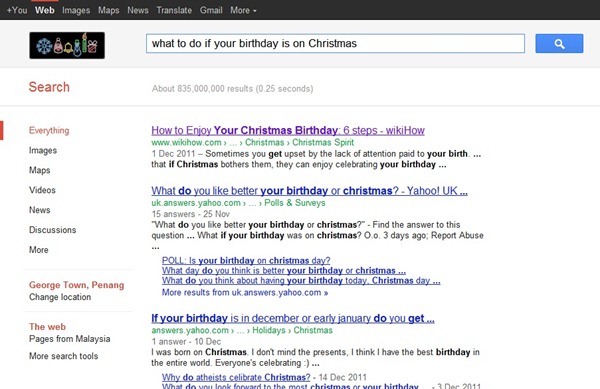Expand the More dropdown in top bar

pos(243,10)
